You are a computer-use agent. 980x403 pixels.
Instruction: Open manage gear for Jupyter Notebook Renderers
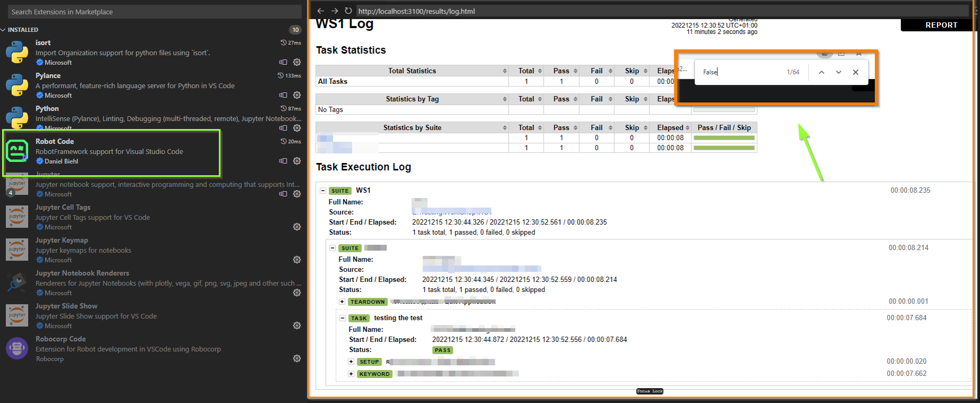297,293
